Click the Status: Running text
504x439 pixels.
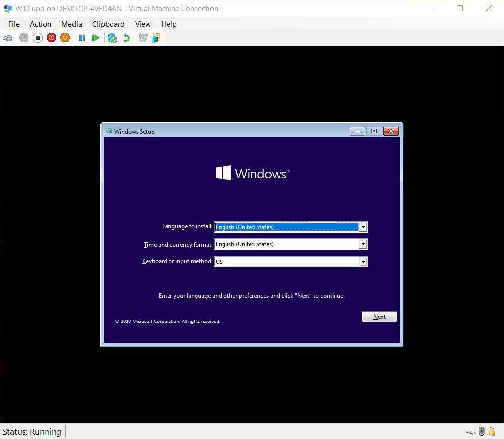(32, 432)
